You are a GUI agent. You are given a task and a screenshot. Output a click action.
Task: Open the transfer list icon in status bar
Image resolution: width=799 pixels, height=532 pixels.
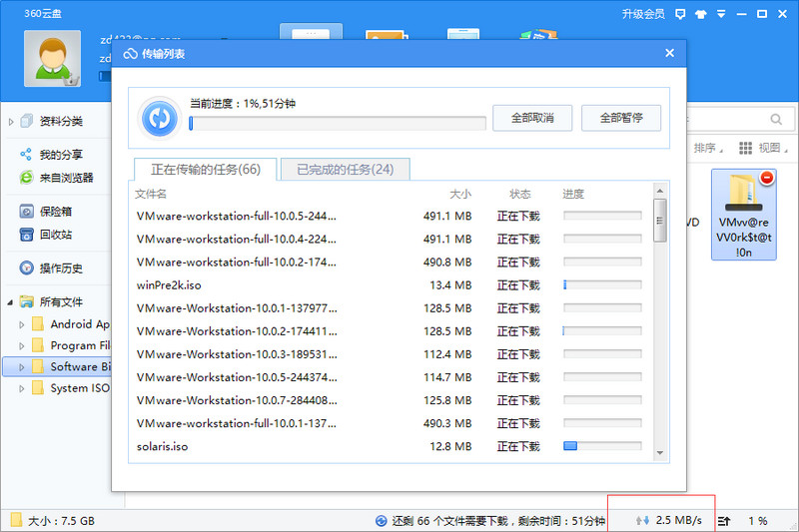pos(724,521)
